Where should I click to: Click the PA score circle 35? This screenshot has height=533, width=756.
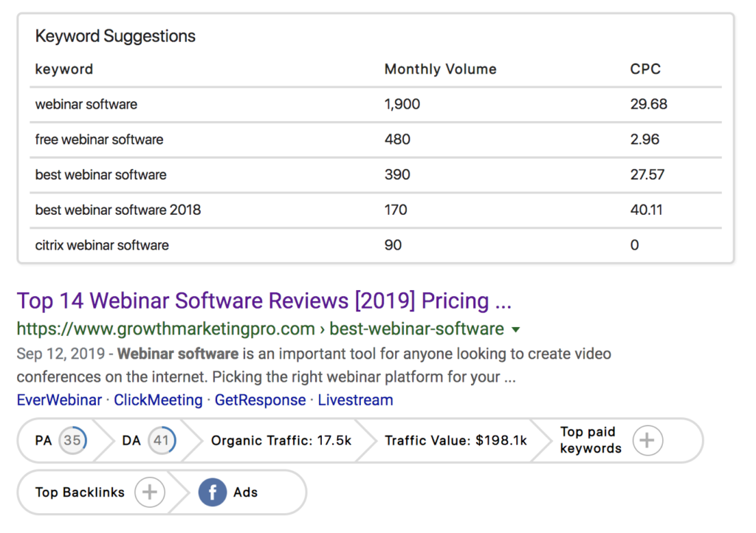tap(72, 440)
